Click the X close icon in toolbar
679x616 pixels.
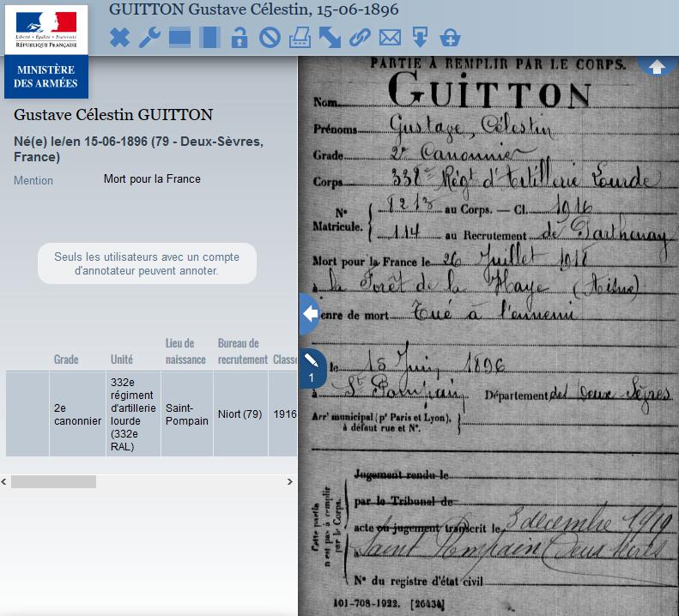coord(119,37)
